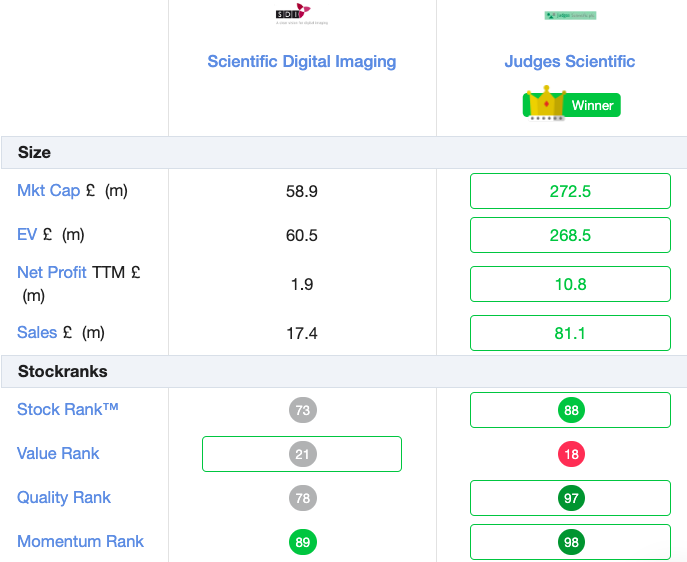The height and width of the screenshot is (562, 687).
Task: Open the Judges Scientific company link
Action: point(570,61)
